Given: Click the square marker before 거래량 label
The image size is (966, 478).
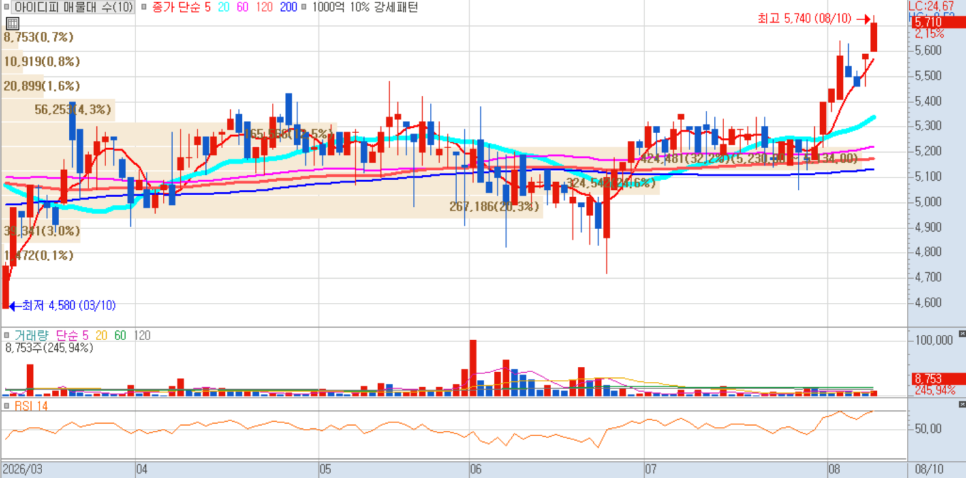Looking at the screenshot, I should pyautogui.click(x=6, y=336).
